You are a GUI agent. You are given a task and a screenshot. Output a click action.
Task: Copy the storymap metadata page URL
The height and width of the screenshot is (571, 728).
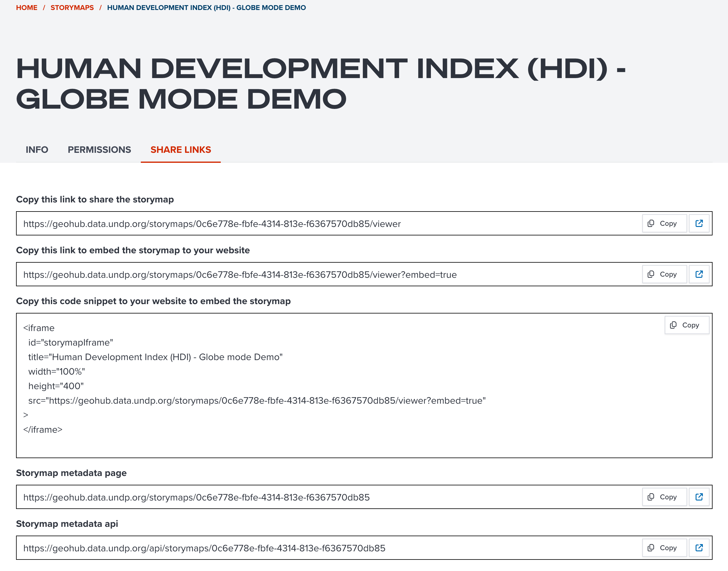click(664, 497)
